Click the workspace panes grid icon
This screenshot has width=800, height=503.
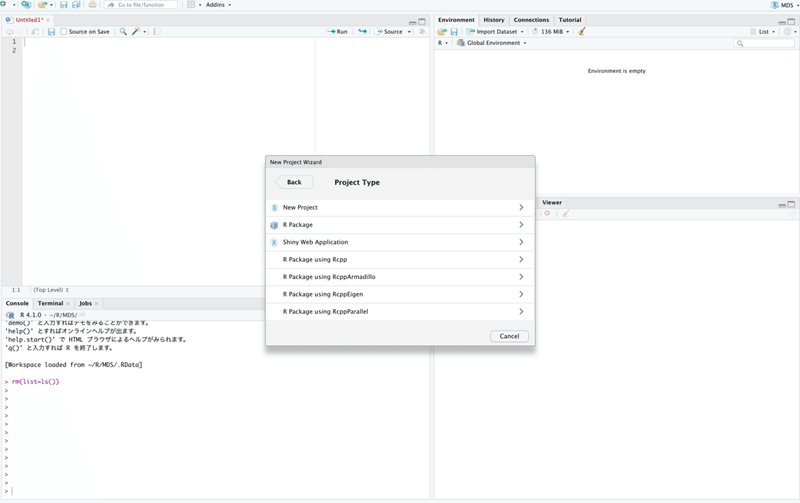[x=191, y=5]
